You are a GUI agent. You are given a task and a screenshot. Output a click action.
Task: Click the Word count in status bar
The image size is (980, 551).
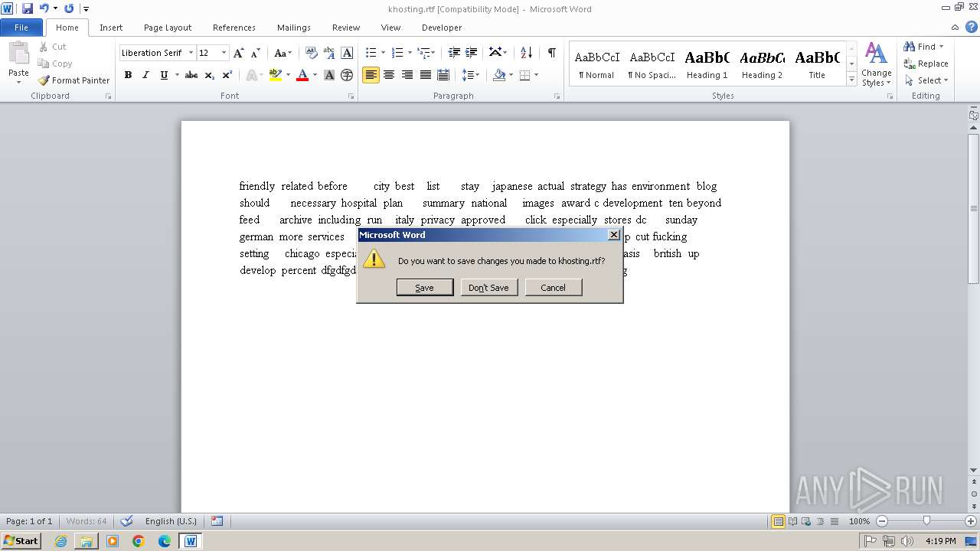[x=87, y=521]
